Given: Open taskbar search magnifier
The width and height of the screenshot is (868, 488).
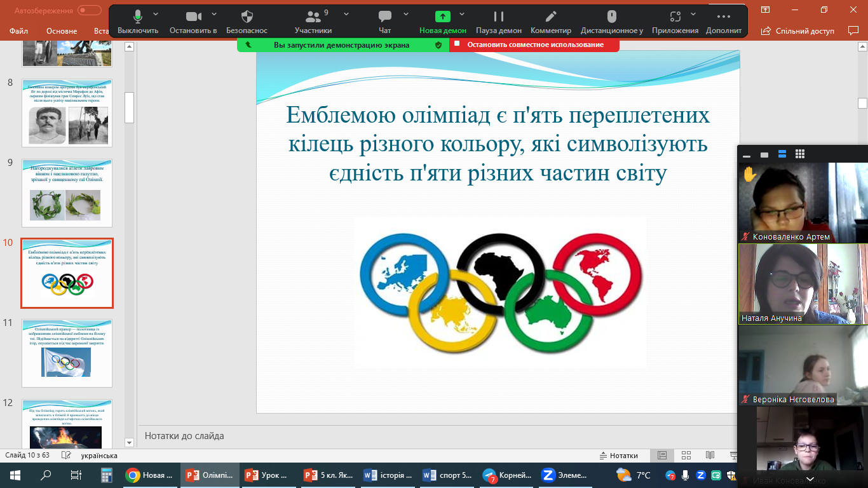Looking at the screenshot, I should 46,475.
